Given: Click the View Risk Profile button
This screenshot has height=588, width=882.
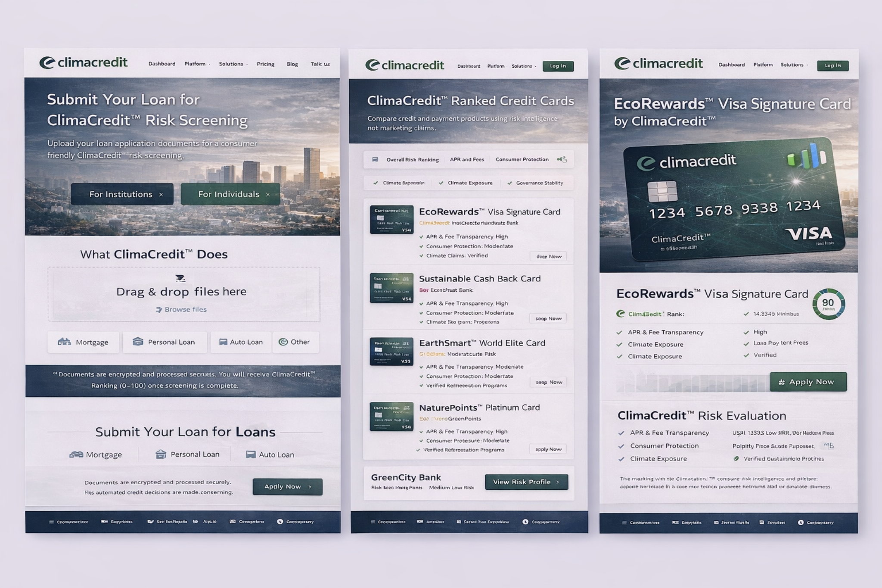Looking at the screenshot, I should click(x=526, y=482).
